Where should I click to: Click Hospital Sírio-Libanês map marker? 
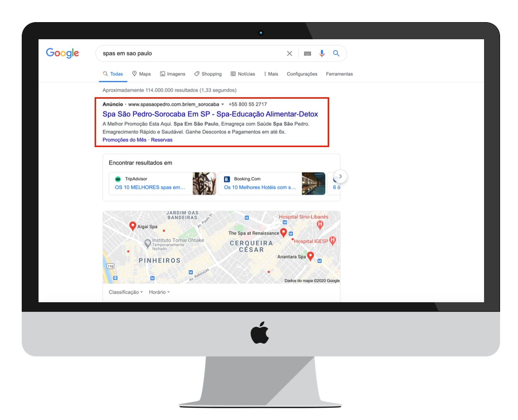coord(320,225)
